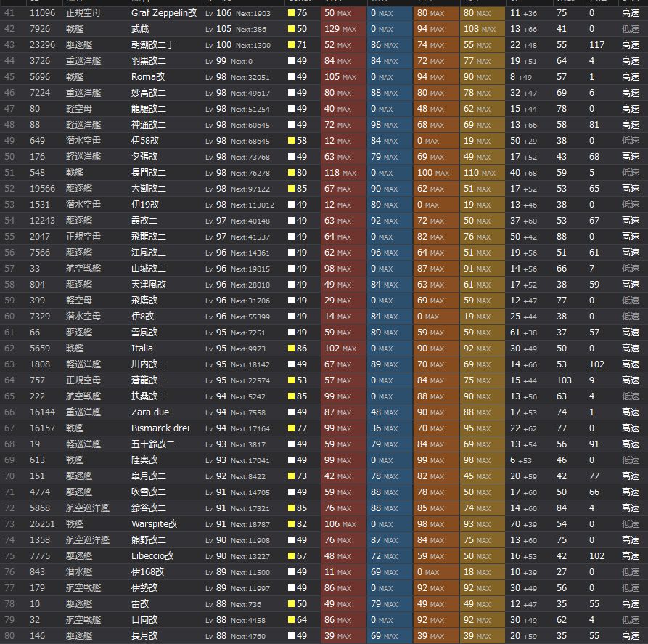The width and height of the screenshot is (648, 644).
Task: Click the yellow condition square in Libeccio改 row
Action: (292, 556)
